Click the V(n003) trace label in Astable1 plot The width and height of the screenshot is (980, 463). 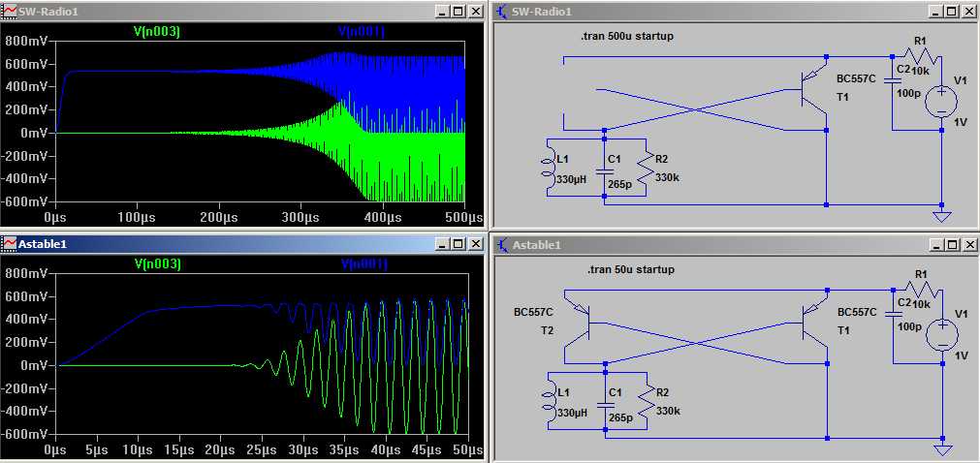pos(156,264)
